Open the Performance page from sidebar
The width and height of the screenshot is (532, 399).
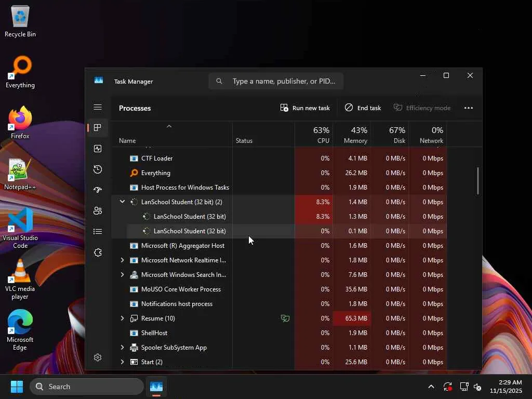98,149
